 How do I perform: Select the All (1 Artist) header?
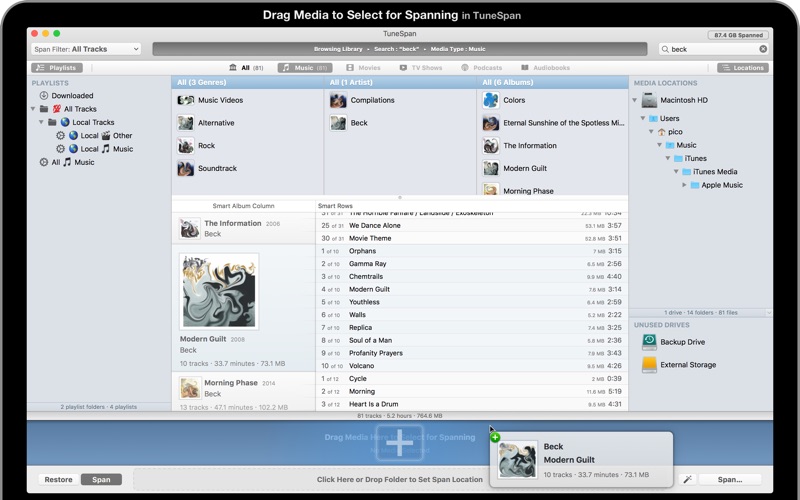pyautogui.click(x=400, y=82)
